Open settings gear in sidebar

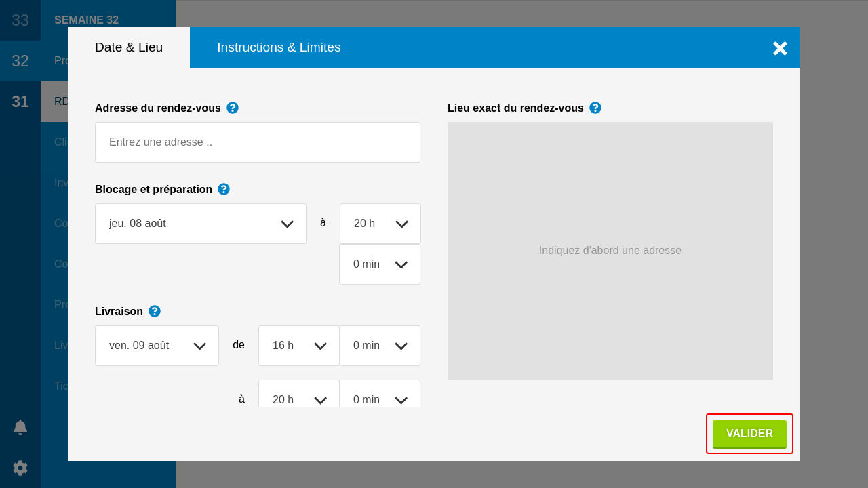tap(20, 468)
